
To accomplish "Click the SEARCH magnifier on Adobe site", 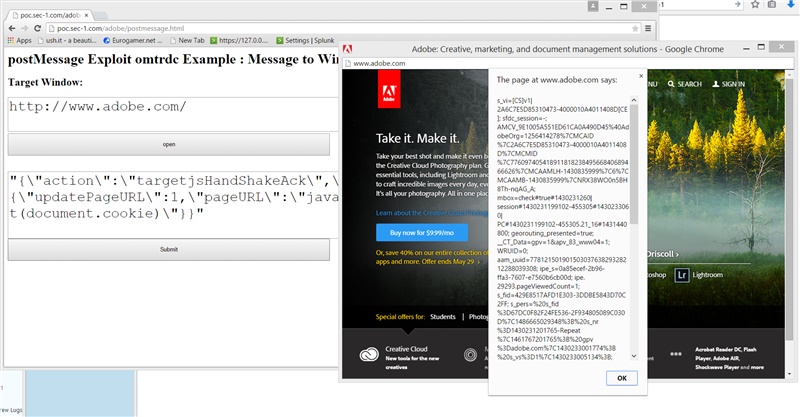I will coord(685,84).
